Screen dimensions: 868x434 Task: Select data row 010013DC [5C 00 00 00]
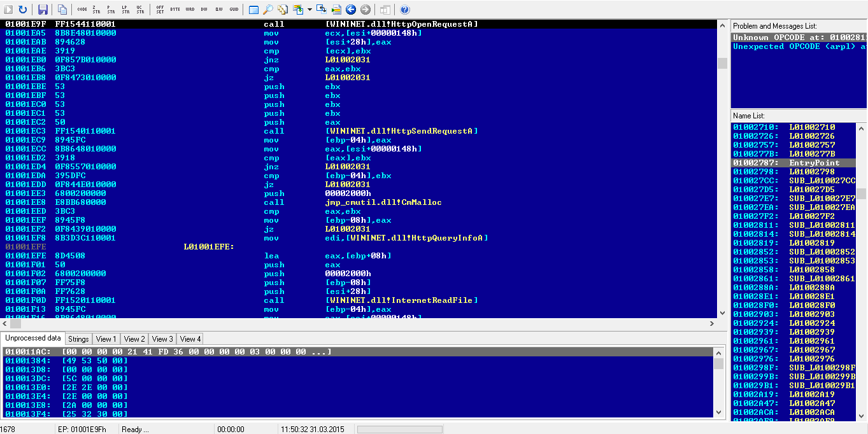tap(357, 379)
